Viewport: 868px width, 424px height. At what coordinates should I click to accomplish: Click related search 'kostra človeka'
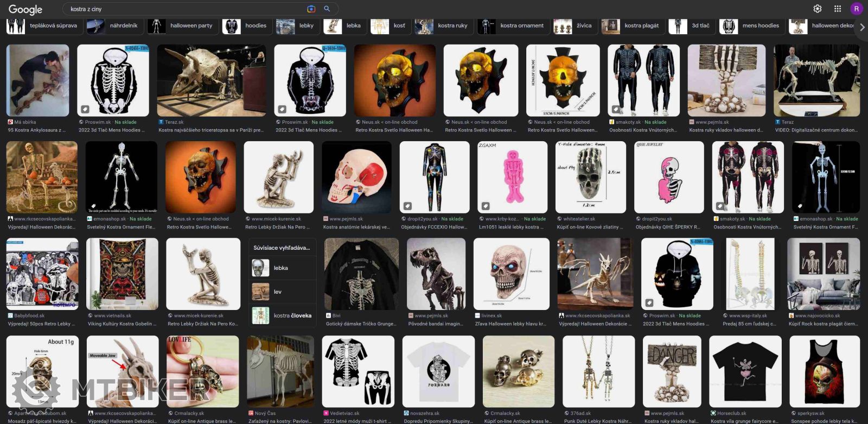click(282, 315)
